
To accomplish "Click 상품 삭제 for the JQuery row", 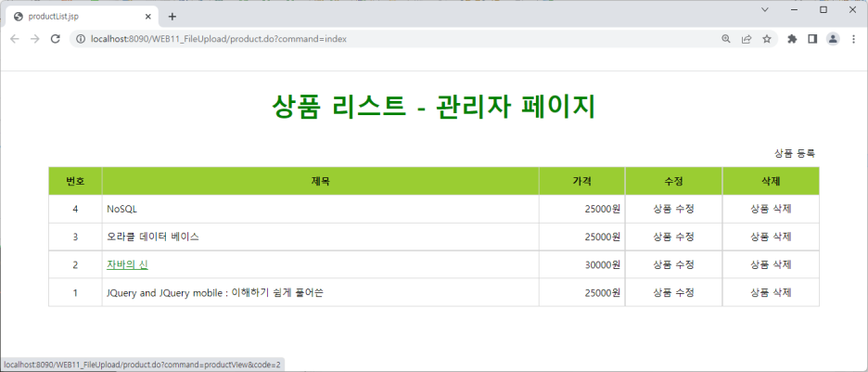I will (771, 292).
